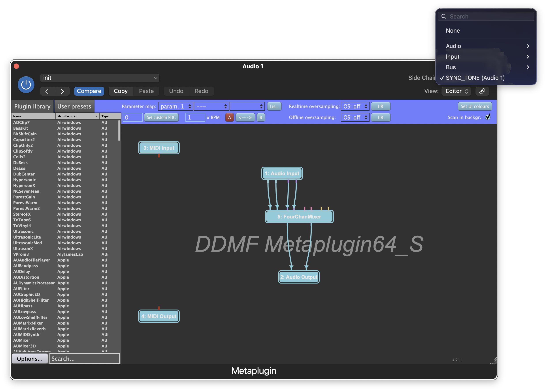Select the 4: MIDI Output node
This screenshot has width=547, height=392.
pyautogui.click(x=159, y=316)
